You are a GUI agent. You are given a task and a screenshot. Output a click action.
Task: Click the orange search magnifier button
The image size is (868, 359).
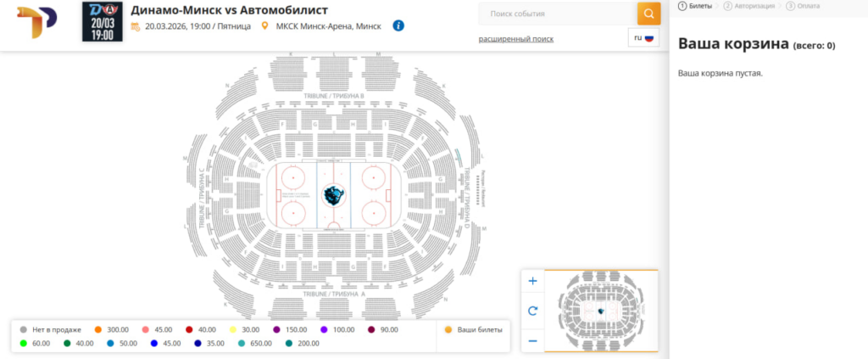pos(648,14)
